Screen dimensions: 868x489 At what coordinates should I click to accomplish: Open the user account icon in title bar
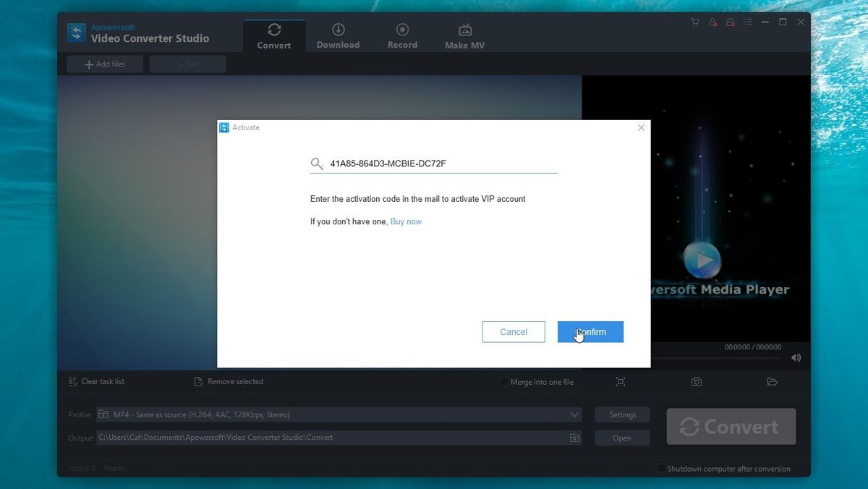point(713,22)
